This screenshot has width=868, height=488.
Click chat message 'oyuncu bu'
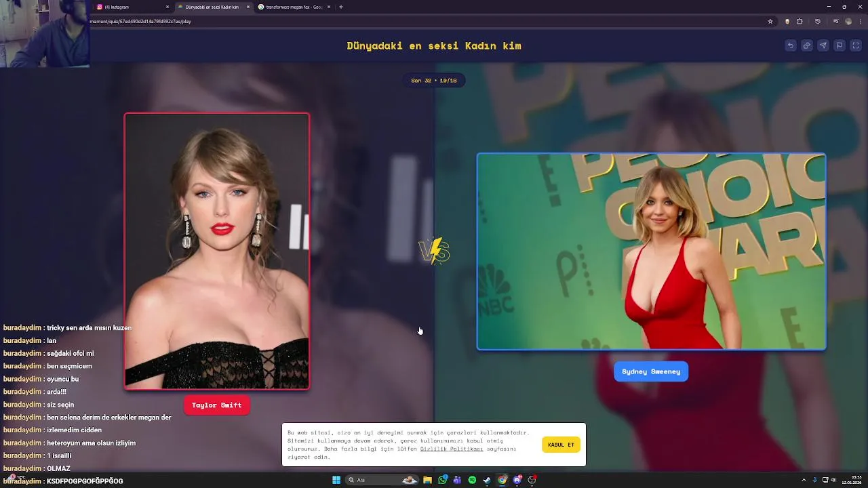tap(62, 379)
